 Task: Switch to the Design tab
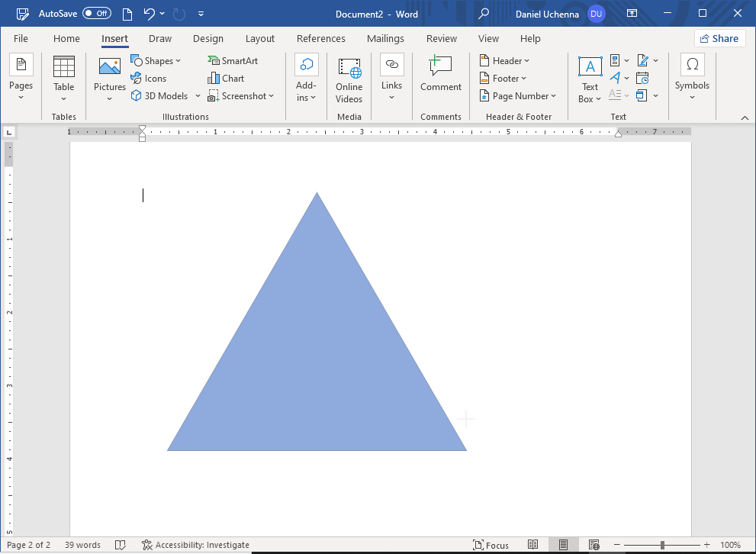tap(208, 38)
